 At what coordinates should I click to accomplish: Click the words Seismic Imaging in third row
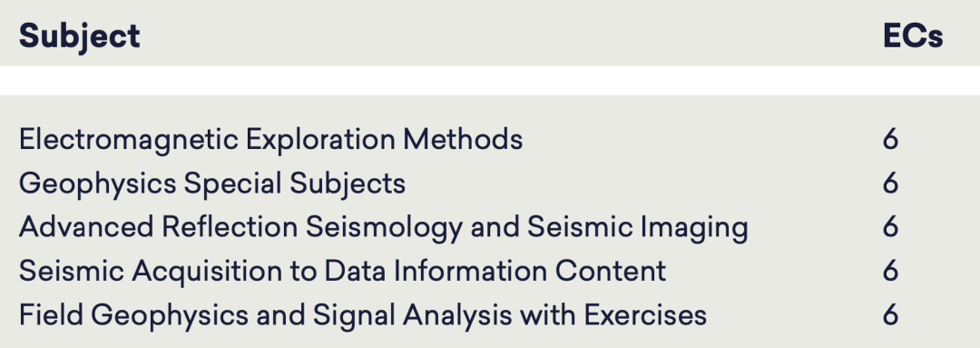pos(638,228)
